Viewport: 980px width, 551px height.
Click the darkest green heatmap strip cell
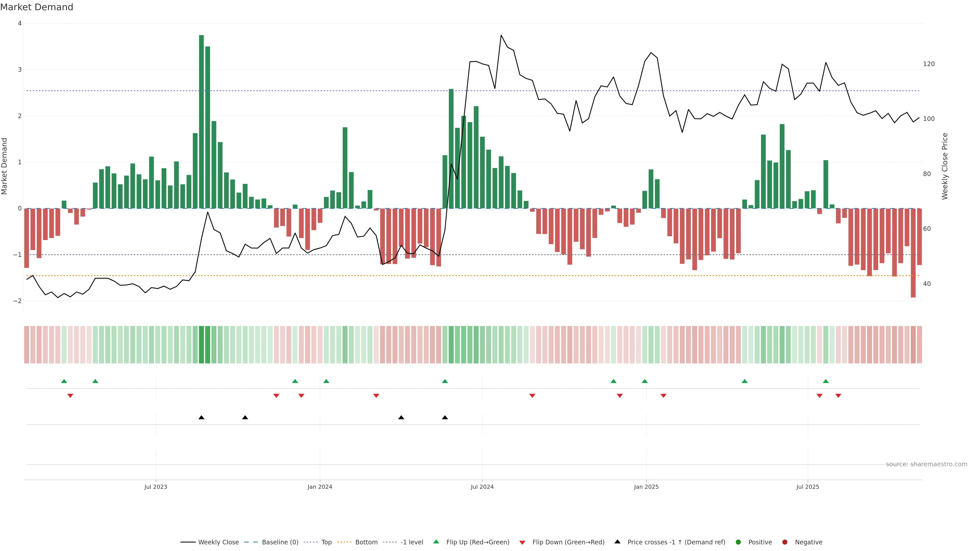pyautogui.click(x=202, y=345)
